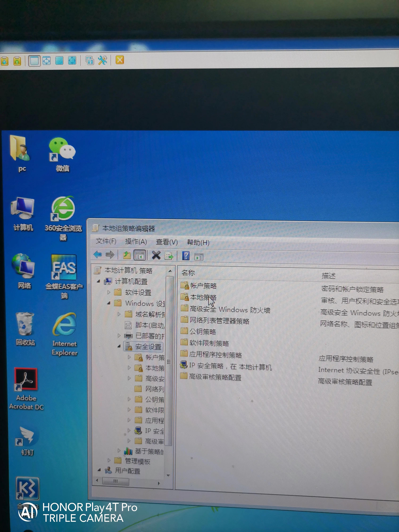Screen dimensions: 399x532
Task: Click the 名称 column header
Action: tap(188, 273)
